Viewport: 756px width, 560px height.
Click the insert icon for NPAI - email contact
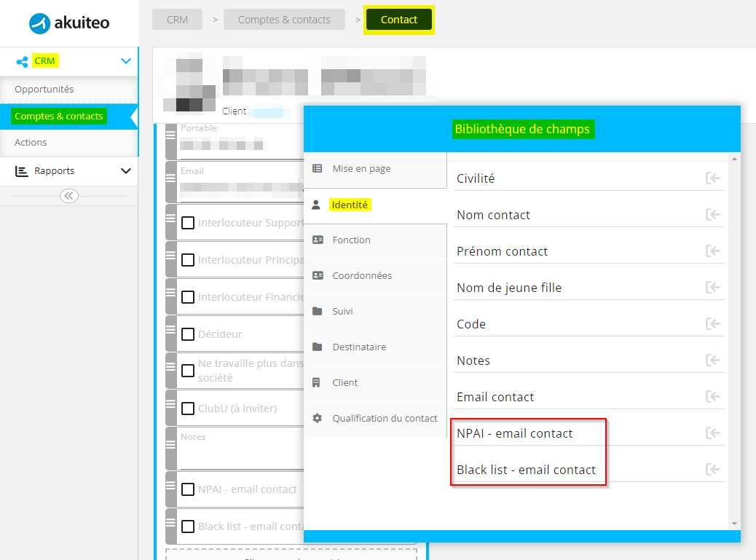[x=713, y=433]
